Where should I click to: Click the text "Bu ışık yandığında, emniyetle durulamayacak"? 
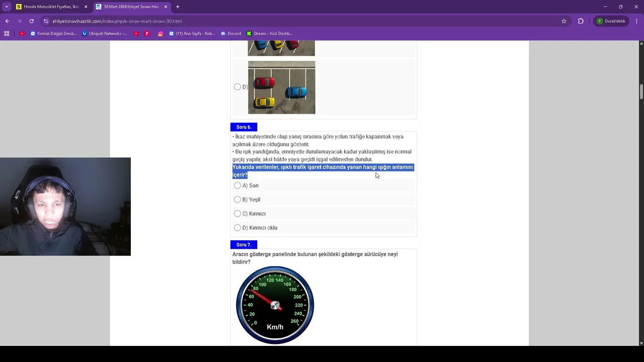pos(290,152)
